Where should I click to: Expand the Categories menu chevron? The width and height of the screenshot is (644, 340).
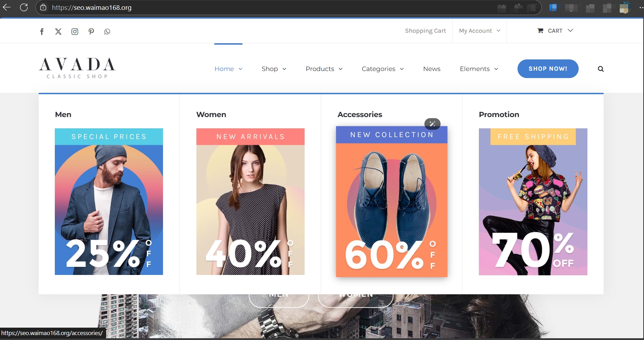click(402, 69)
